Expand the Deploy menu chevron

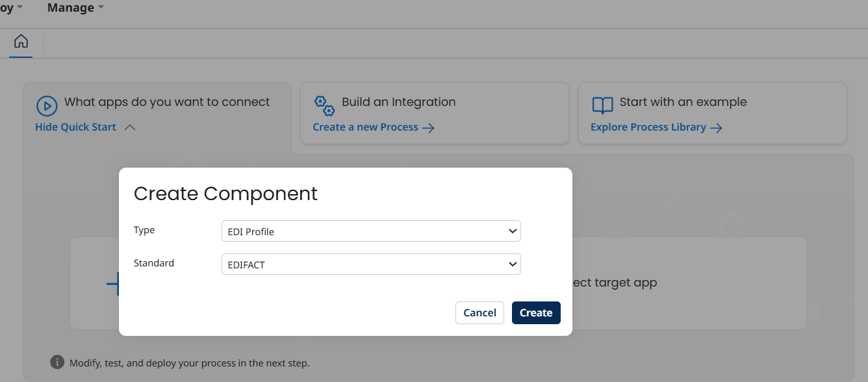(x=19, y=7)
